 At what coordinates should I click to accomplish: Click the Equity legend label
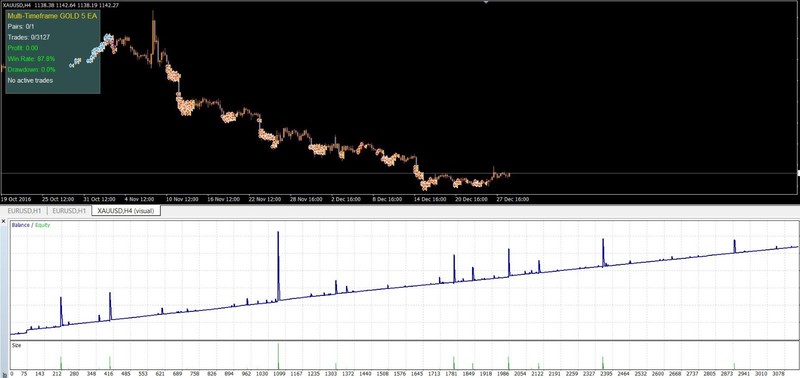(x=42, y=225)
